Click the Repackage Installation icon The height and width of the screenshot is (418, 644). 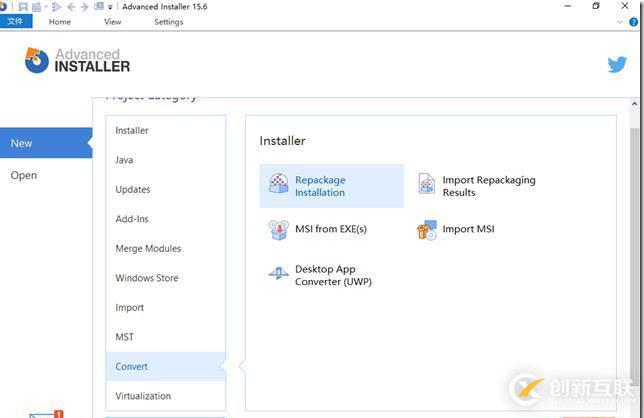[x=278, y=183]
